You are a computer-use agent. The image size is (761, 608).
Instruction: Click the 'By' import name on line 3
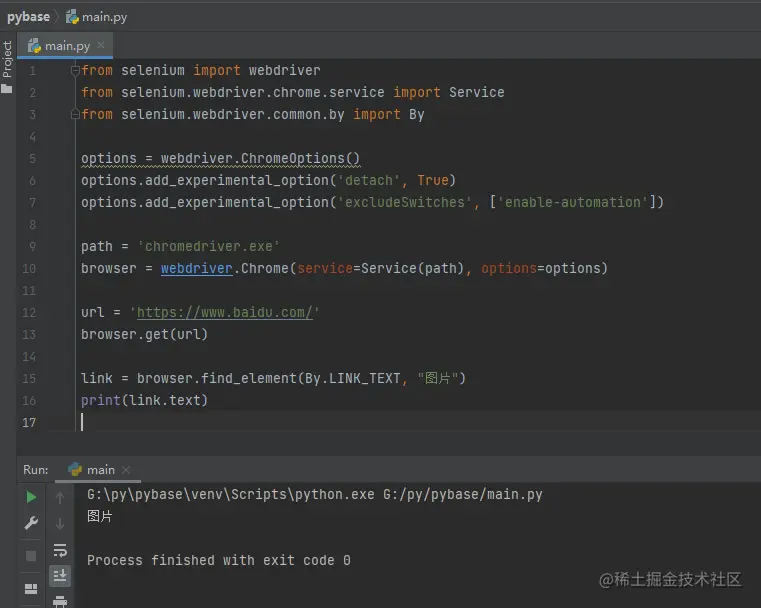coord(416,115)
